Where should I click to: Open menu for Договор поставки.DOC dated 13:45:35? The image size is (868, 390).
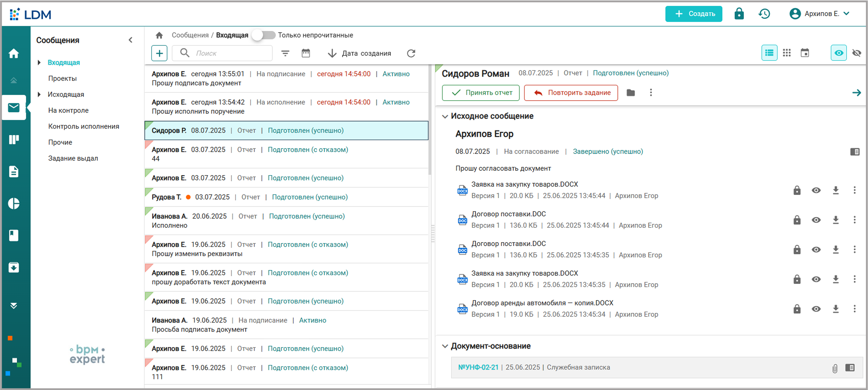pos(854,249)
